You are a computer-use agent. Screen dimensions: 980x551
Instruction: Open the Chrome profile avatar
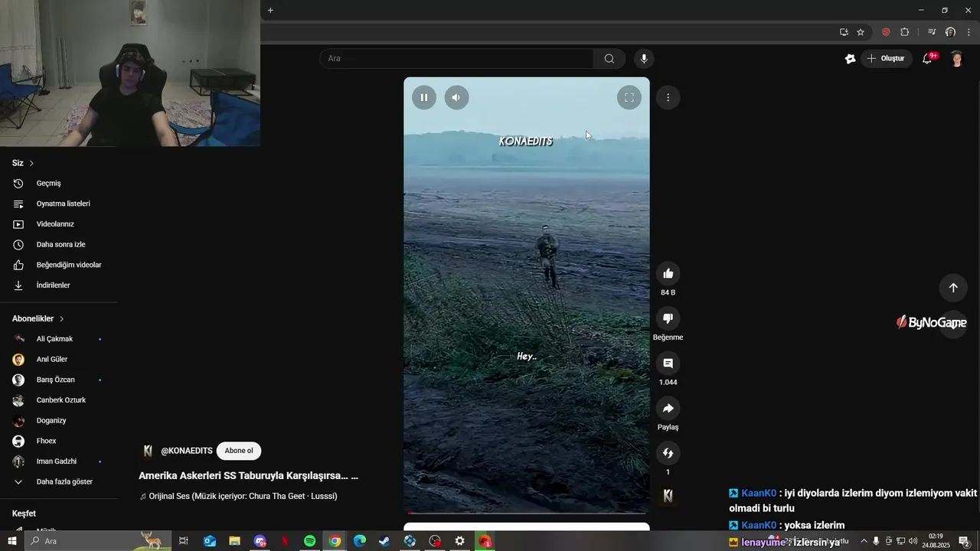coord(950,32)
